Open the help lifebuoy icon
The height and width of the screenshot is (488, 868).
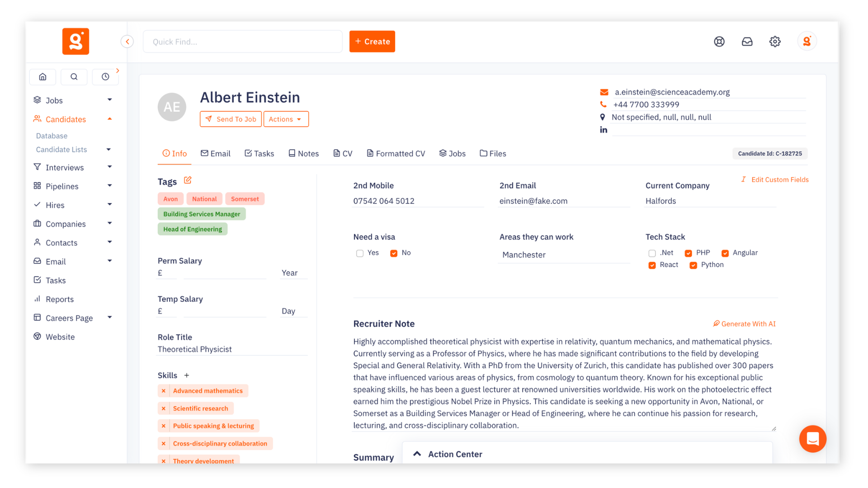719,42
